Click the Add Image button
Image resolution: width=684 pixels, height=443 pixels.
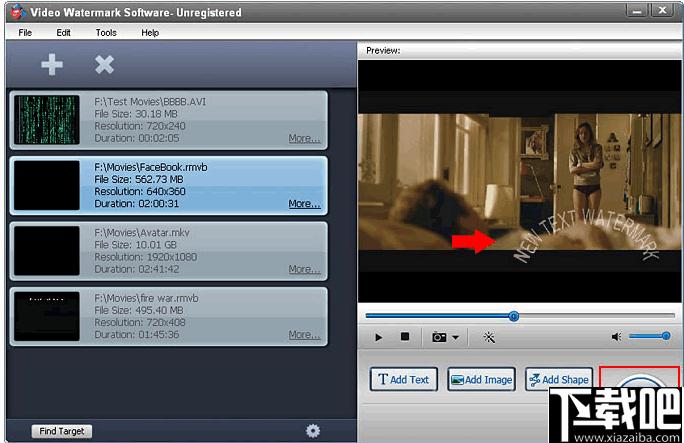coord(481,380)
